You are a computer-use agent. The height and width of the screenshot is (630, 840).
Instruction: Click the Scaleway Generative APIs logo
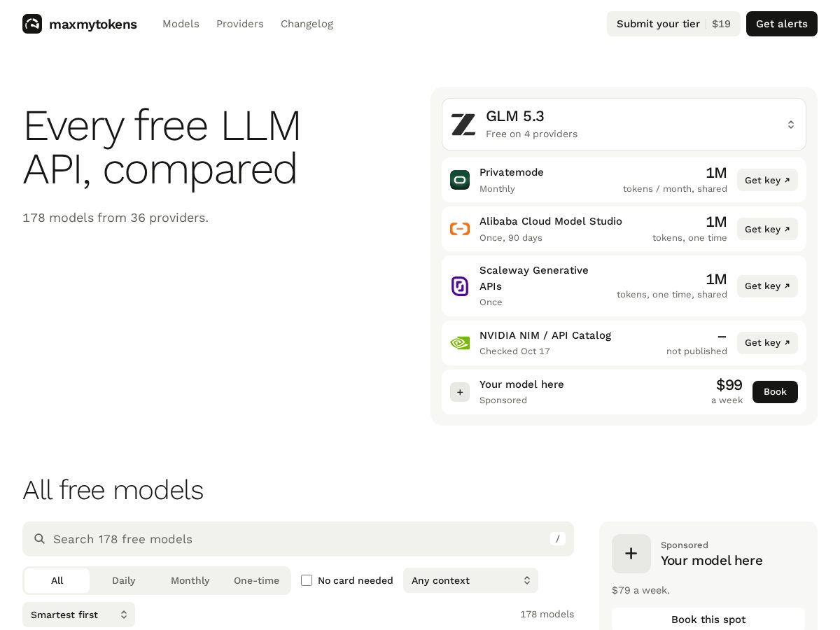tap(460, 286)
